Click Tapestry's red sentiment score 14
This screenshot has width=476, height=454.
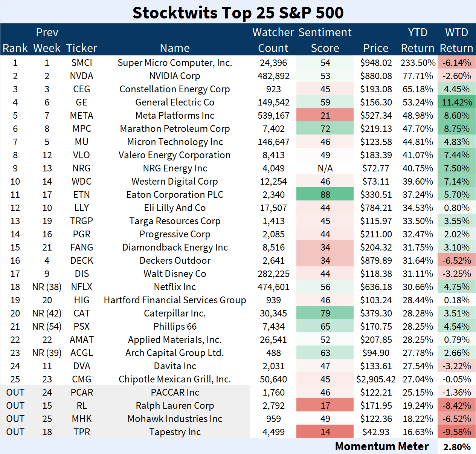coord(325,431)
